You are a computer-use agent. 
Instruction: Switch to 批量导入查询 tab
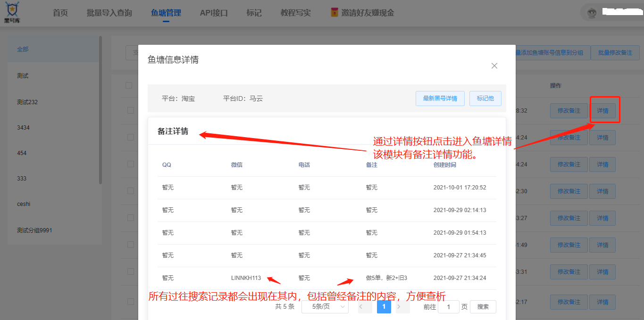(109, 13)
